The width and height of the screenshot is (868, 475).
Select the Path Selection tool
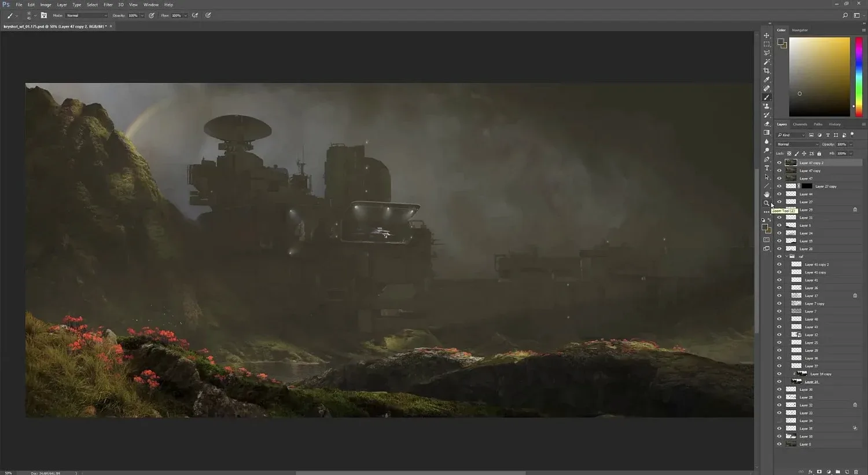click(767, 177)
